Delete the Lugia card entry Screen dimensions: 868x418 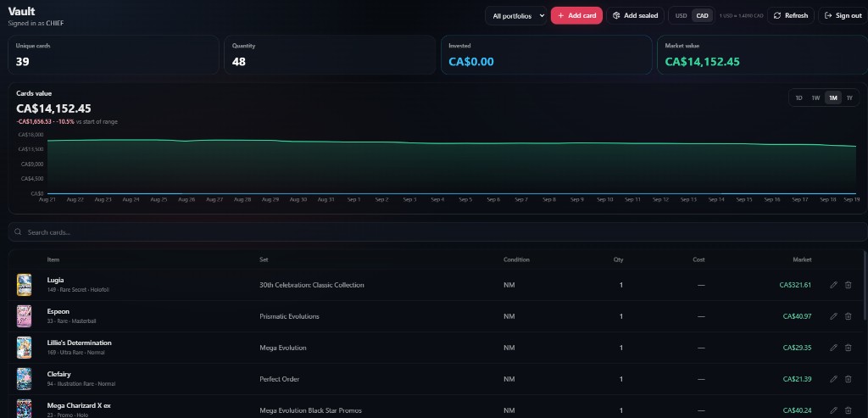click(x=848, y=285)
